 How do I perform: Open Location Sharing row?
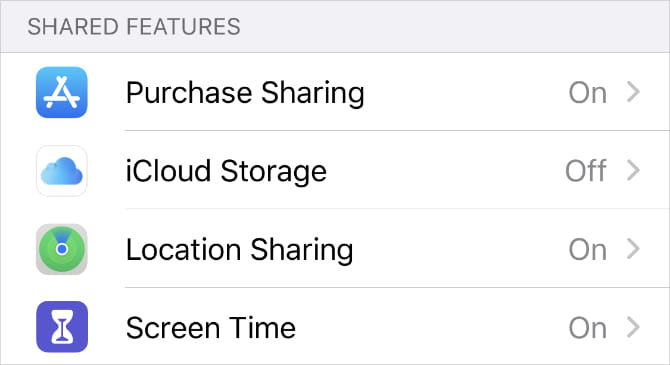click(x=335, y=248)
